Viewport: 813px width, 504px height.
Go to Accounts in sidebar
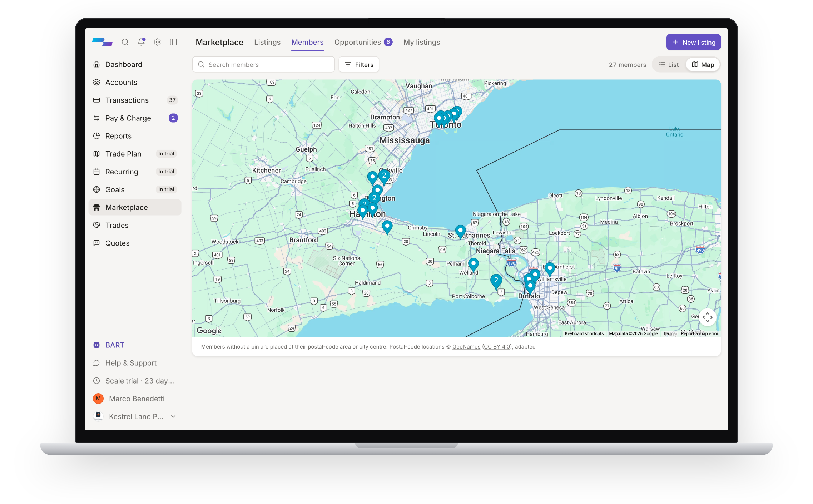click(135, 82)
